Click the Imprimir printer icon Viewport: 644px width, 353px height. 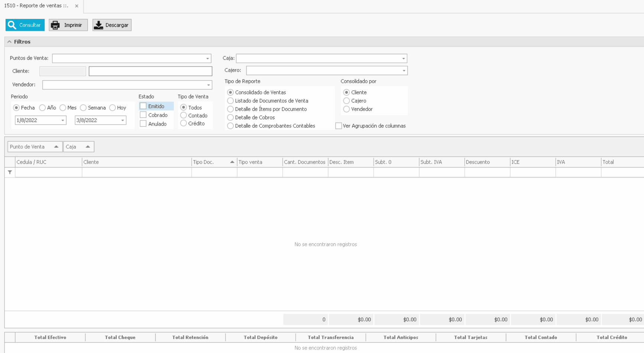(x=55, y=25)
